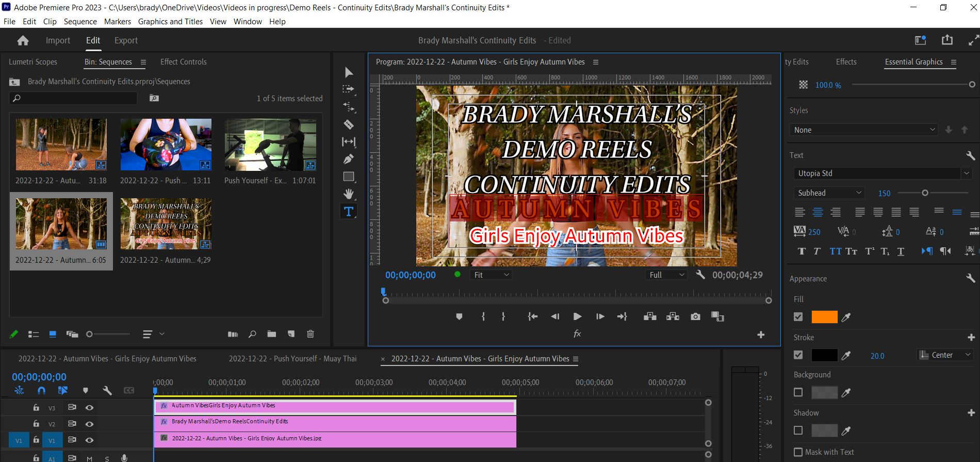Go to the Import workspace
The height and width of the screenshot is (462, 980).
pyautogui.click(x=58, y=40)
